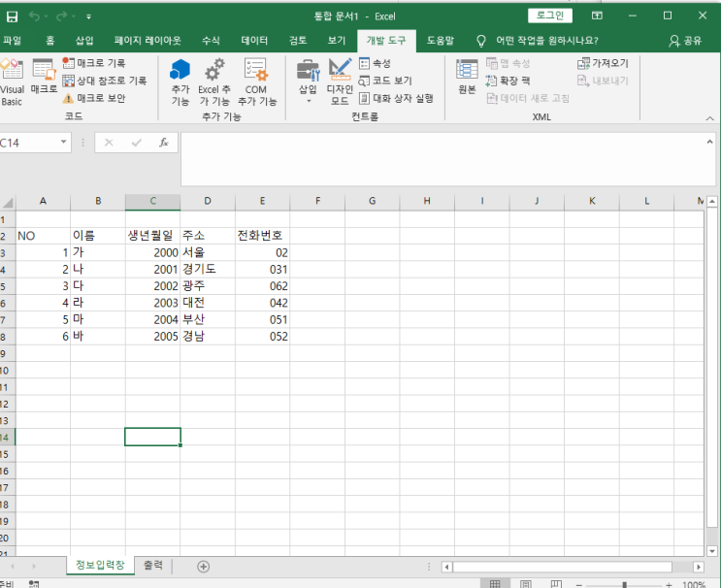Expand the formula bar with the chevron
This screenshot has width=721, height=588.
(708, 142)
